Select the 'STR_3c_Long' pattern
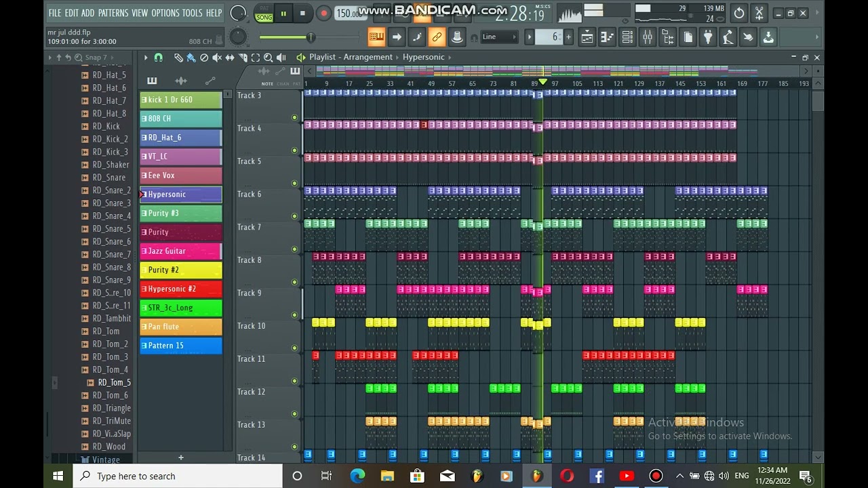 point(181,308)
